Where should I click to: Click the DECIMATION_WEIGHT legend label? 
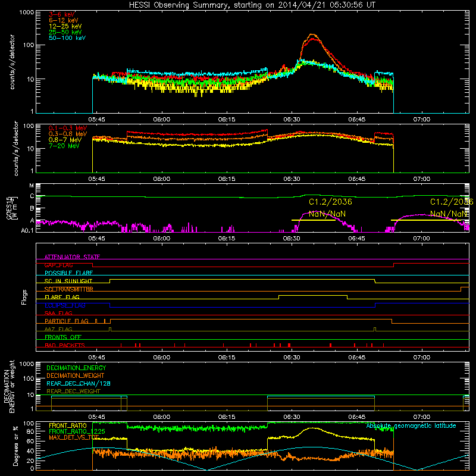[x=76, y=376]
